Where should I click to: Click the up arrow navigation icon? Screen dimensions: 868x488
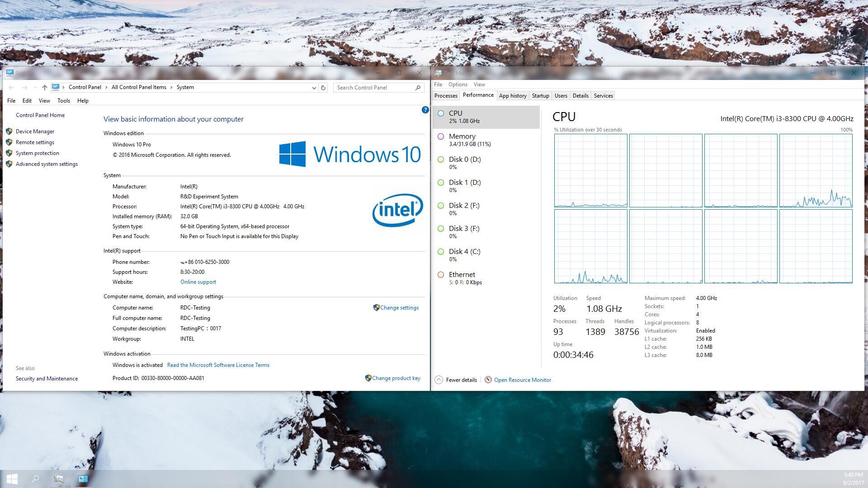tap(44, 88)
